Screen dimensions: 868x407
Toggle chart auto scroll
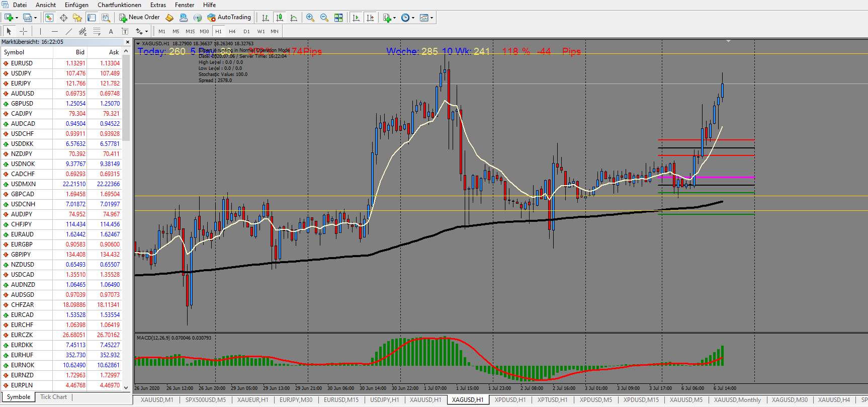(356, 18)
